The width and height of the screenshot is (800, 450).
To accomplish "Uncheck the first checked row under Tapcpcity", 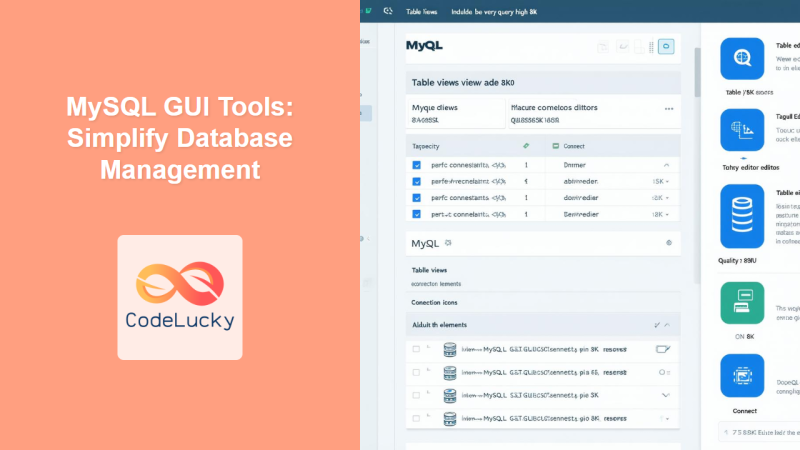I will pyautogui.click(x=417, y=165).
